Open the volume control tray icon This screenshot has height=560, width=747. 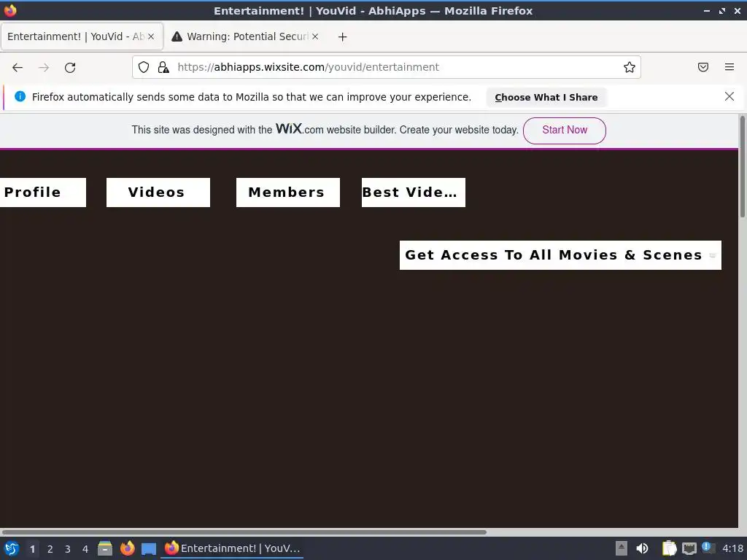click(x=642, y=548)
